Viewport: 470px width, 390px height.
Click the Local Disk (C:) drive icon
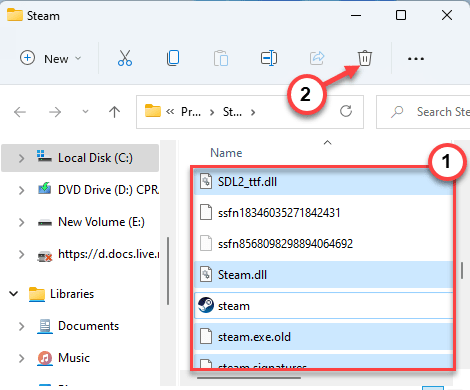[x=44, y=156]
